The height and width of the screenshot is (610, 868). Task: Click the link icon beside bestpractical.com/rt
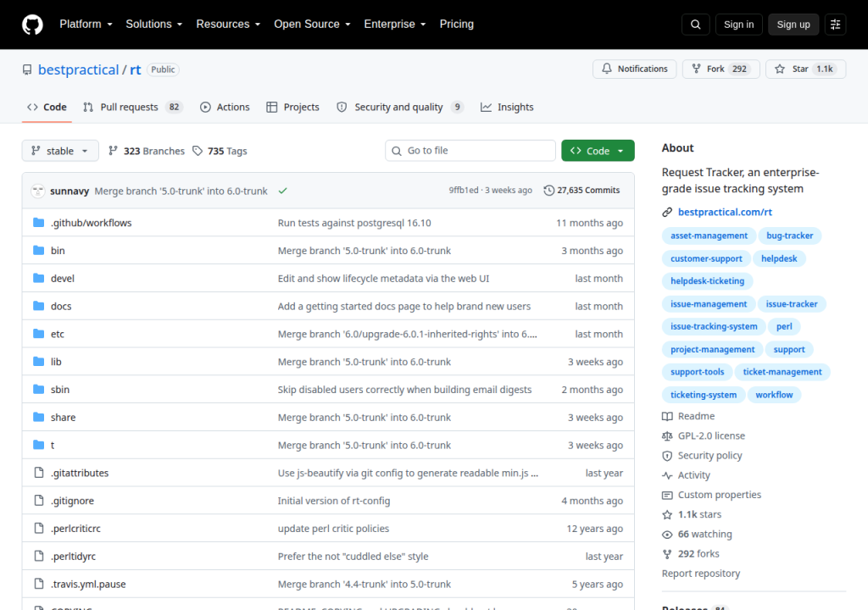(667, 212)
